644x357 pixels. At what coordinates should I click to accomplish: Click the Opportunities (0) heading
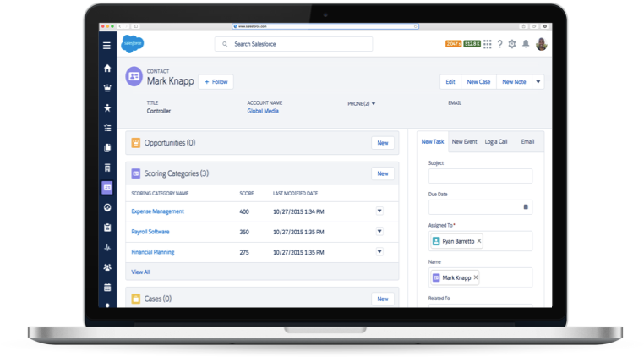point(170,143)
